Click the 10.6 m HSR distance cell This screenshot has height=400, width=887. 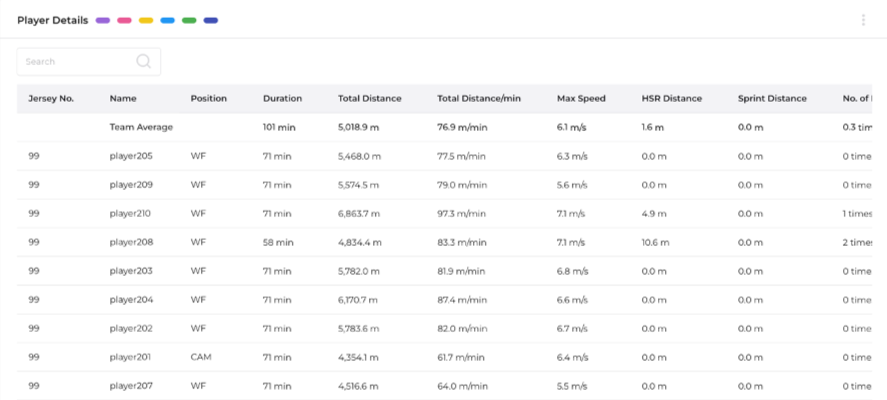(x=656, y=242)
